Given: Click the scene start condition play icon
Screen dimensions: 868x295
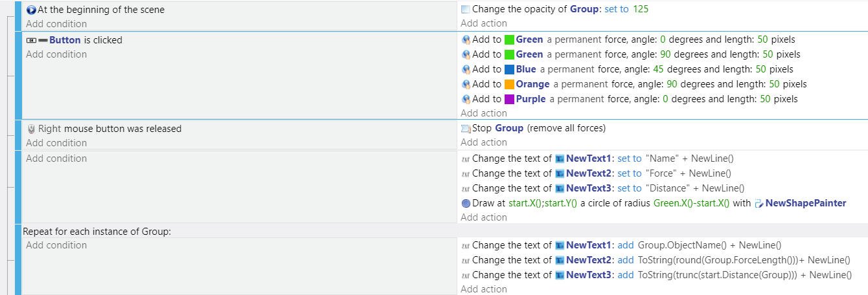Looking at the screenshot, I should (31, 10).
